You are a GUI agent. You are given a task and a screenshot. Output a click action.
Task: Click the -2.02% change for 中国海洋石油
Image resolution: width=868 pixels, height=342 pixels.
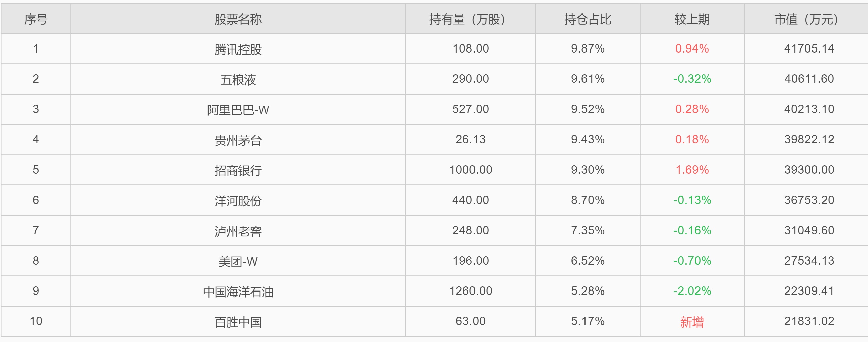tap(692, 291)
